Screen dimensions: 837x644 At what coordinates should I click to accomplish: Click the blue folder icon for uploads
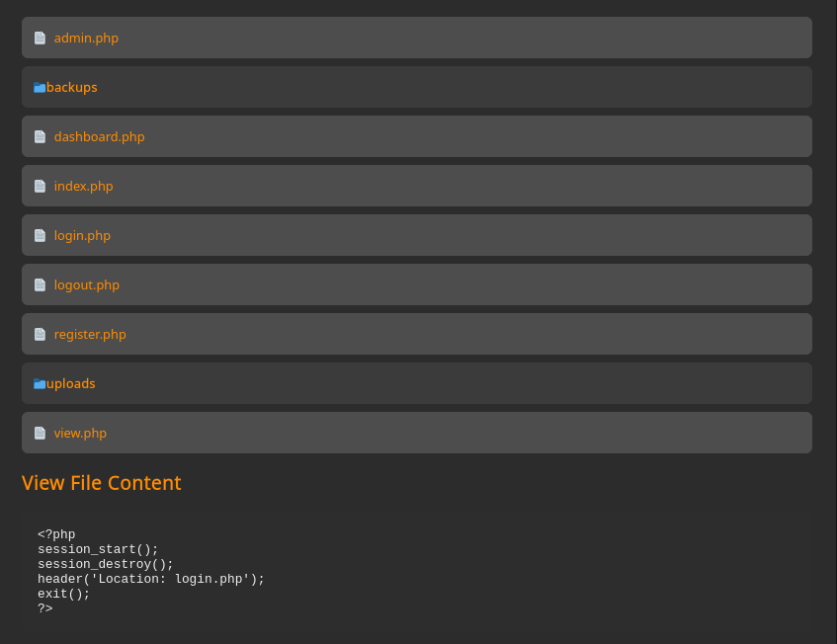pyautogui.click(x=40, y=383)
